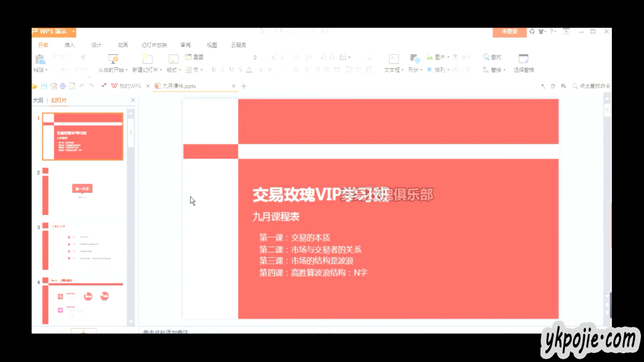Click the Text Box (文本框) icon
The height and width of the screenshot is (362, 644).
394,59
